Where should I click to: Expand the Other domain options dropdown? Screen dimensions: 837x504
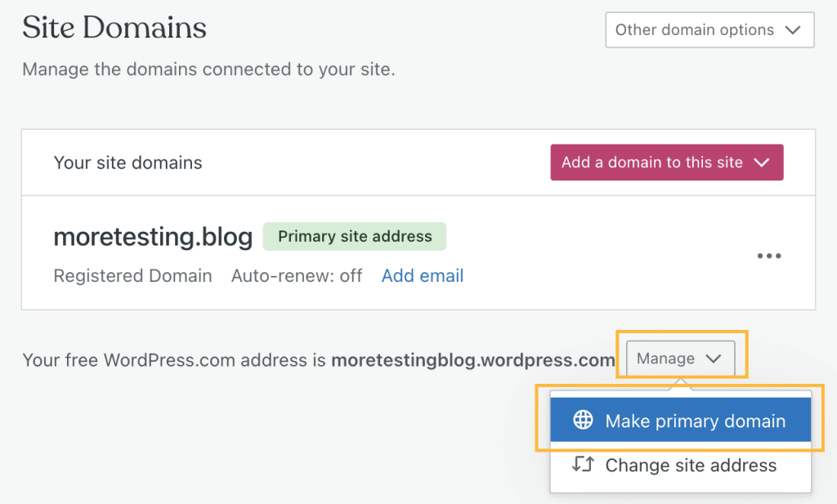point(709,30)
